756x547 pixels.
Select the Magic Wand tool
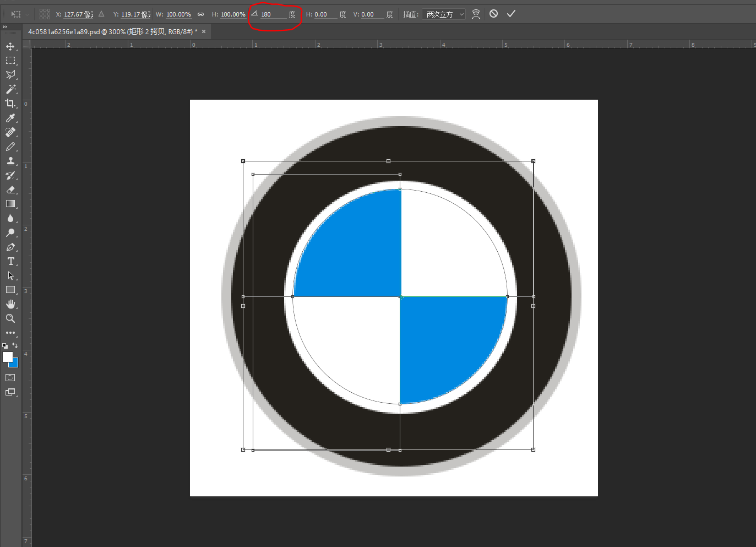(10, 89)
